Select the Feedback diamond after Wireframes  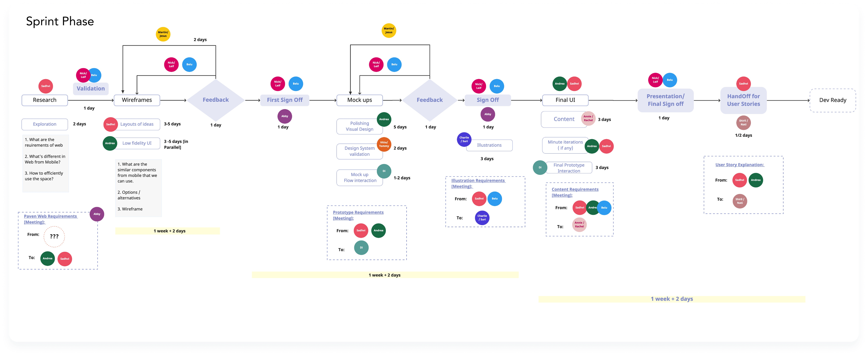point(216,100)
